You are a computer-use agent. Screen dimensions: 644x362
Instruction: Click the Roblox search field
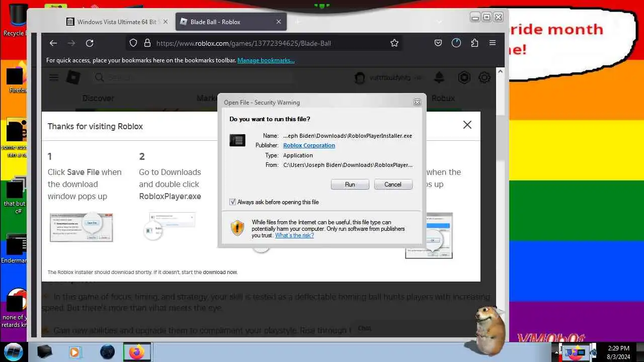click(x=194, y=77)
